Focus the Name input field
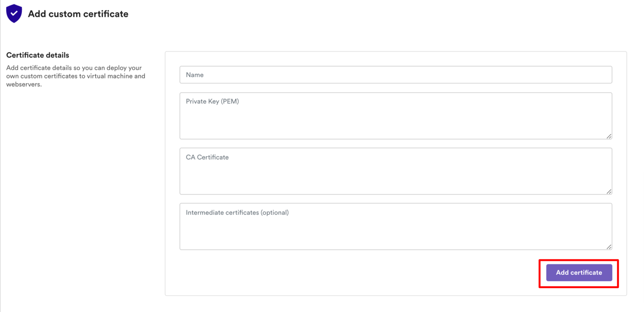644x312 pixels. coord(395,75)
